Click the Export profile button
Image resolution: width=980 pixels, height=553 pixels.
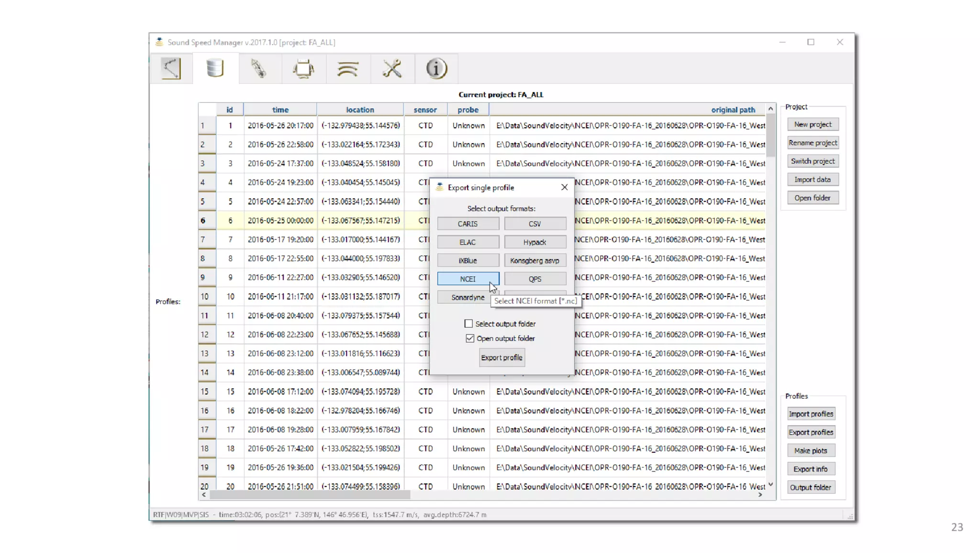tap(501, 357)
